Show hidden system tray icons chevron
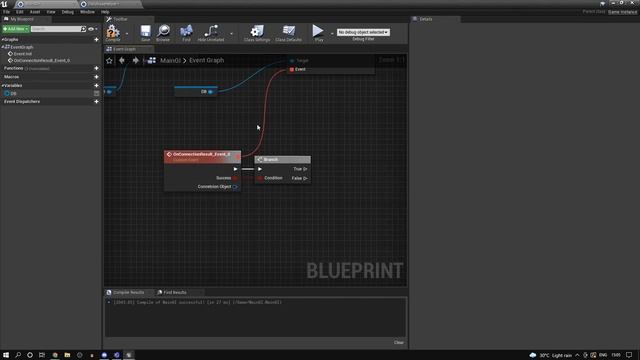Viewport: 640px width, 360px height. pos(577,355)
